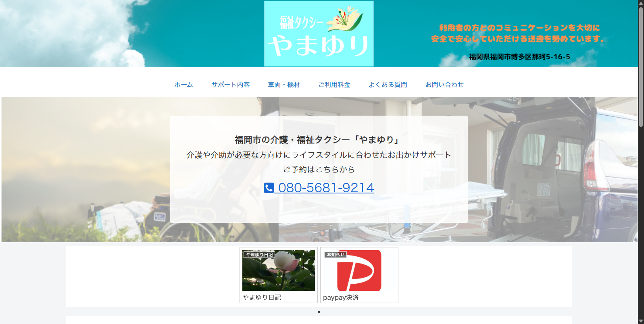Click the やまゆり日記 card title
The width and height of the screenshot is (644, 324).
[262, 297]
